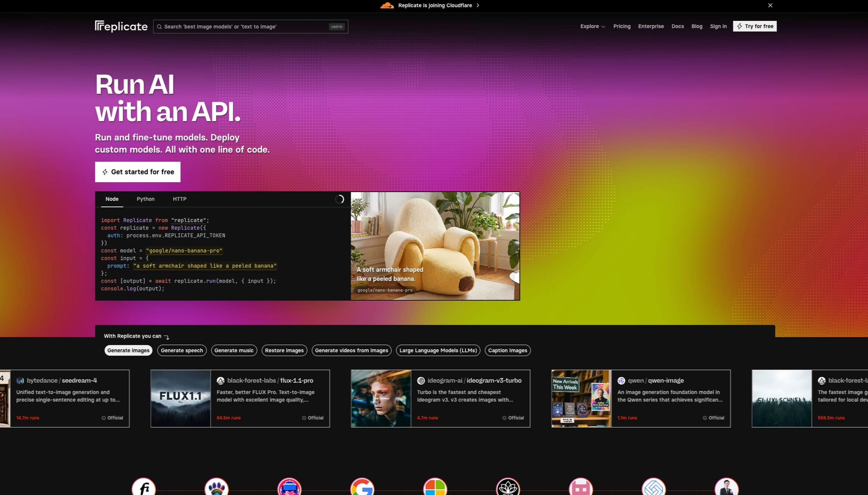Open the Enterprise page
The image size is (868, 495).
651,26
